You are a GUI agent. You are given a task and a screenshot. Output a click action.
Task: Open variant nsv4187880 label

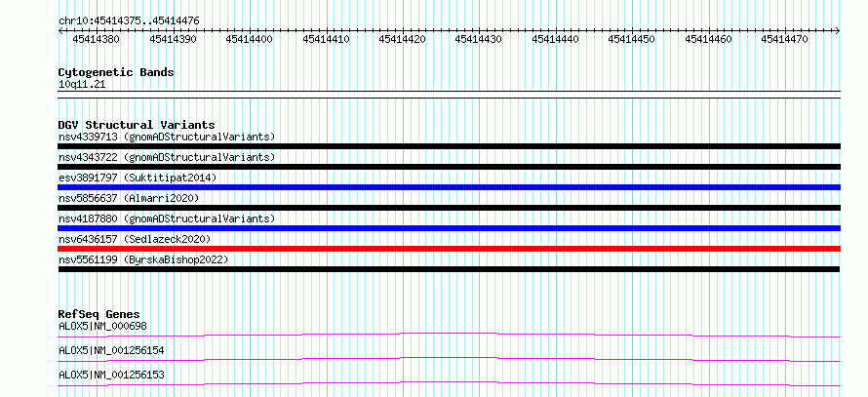pyautogui.click(x=167, y=218)
